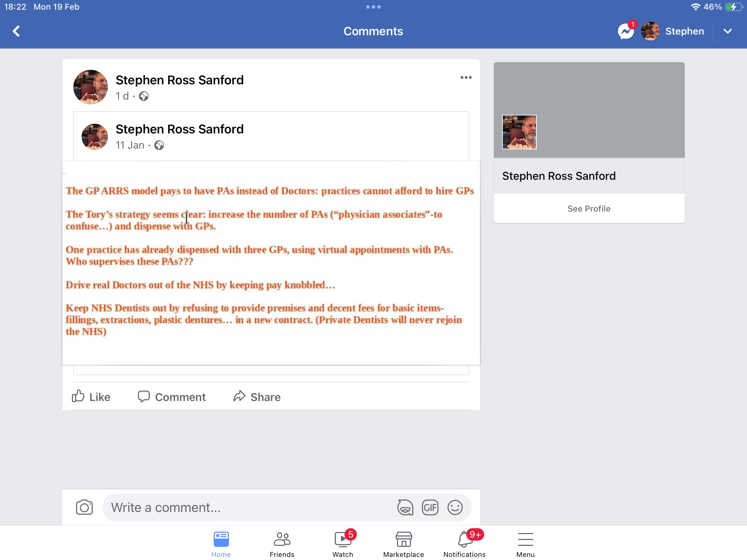Viewport: 747px width, 560px height.
Task: Focus the Write a comment field
Action: tap(249, 507)
